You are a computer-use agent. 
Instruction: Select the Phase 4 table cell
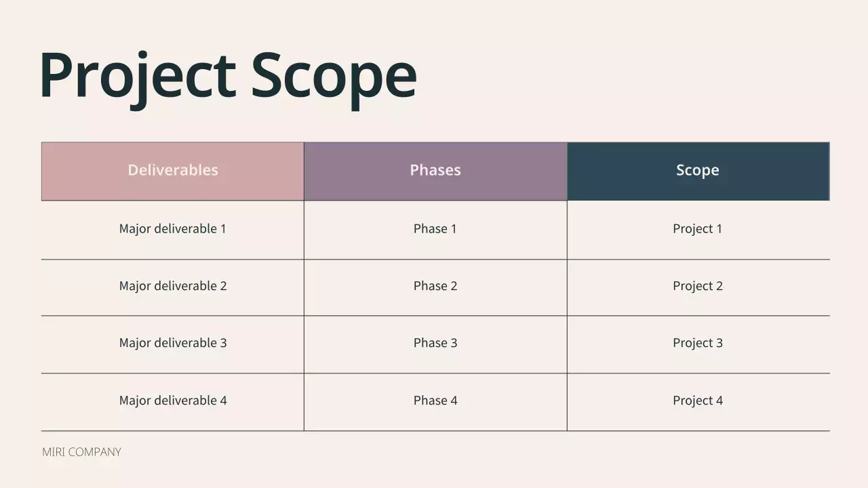point(435,401)
